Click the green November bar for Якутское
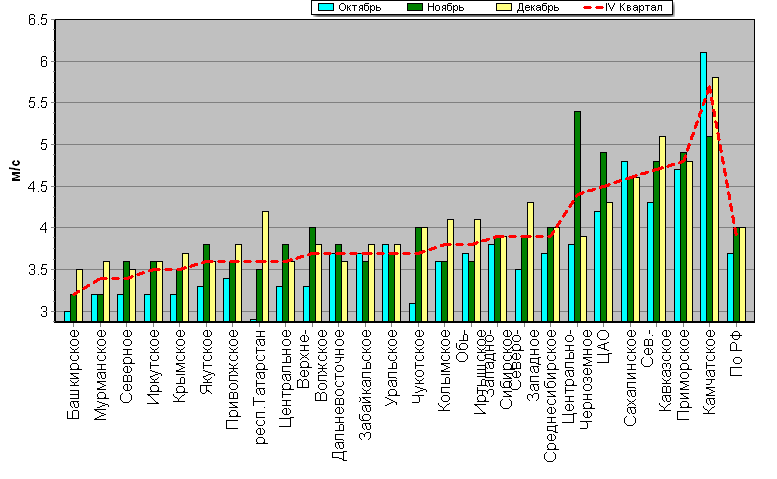Screen dimensions: 777x479 tap(207, 283)
